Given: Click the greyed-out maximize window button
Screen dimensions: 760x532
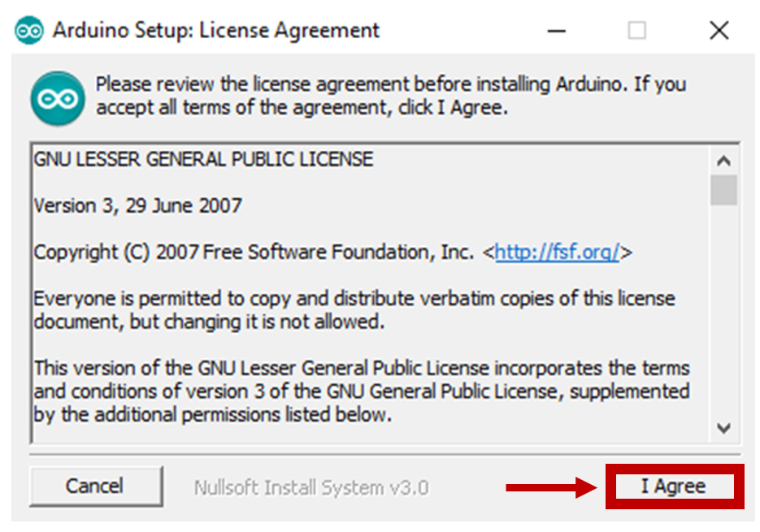Looking at the screenshot, I should coord(637,32).
